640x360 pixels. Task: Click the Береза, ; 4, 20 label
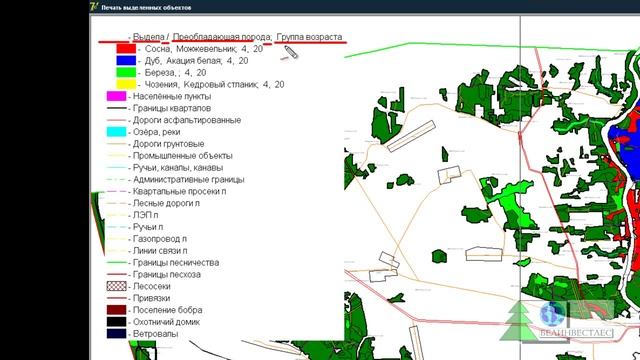(x=176, y=72)
